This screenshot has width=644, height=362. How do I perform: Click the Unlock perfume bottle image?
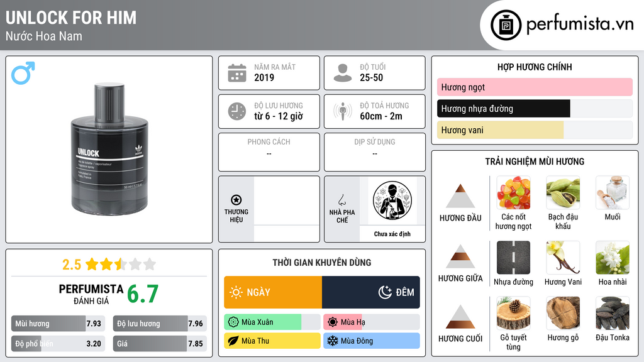click(x=109, y=149)
